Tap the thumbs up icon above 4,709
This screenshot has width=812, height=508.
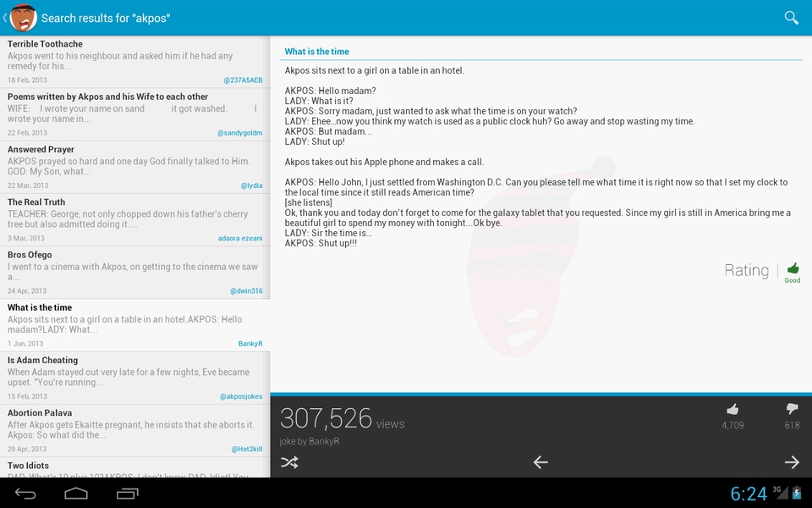[732, 410]
